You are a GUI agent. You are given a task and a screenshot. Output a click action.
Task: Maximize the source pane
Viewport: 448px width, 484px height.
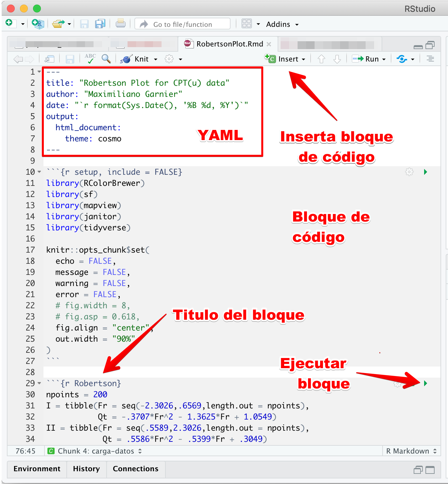(x=430, y=45)
